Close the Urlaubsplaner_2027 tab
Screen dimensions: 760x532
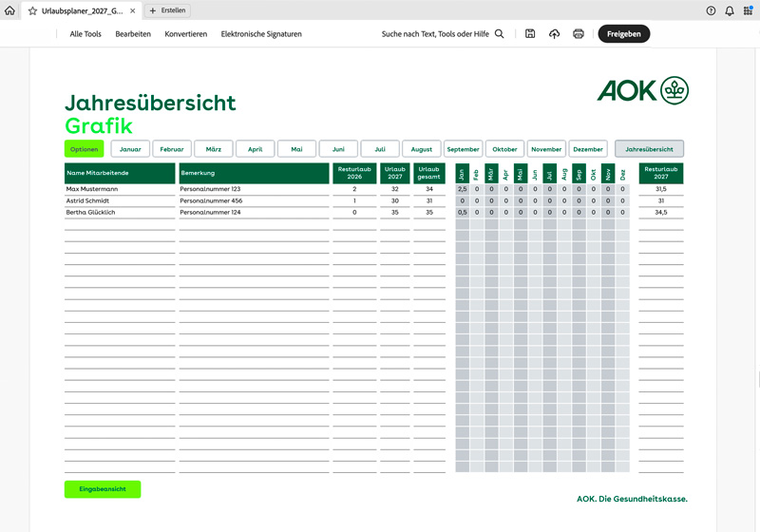pos(131,10)
